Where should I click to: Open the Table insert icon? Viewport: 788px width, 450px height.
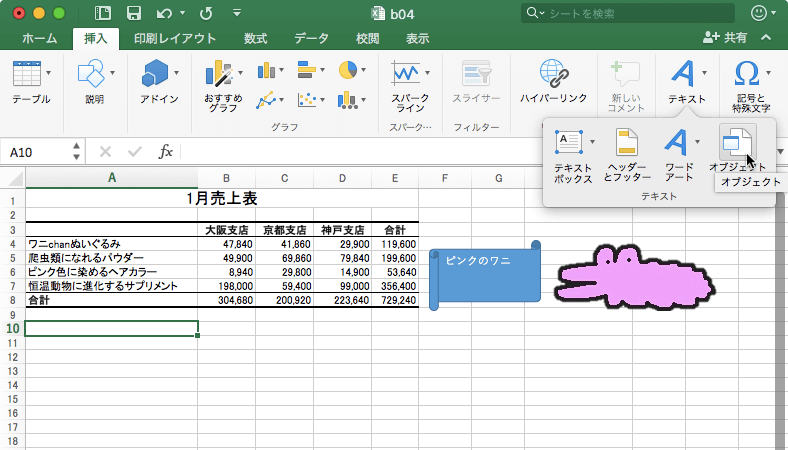point(27,73)
